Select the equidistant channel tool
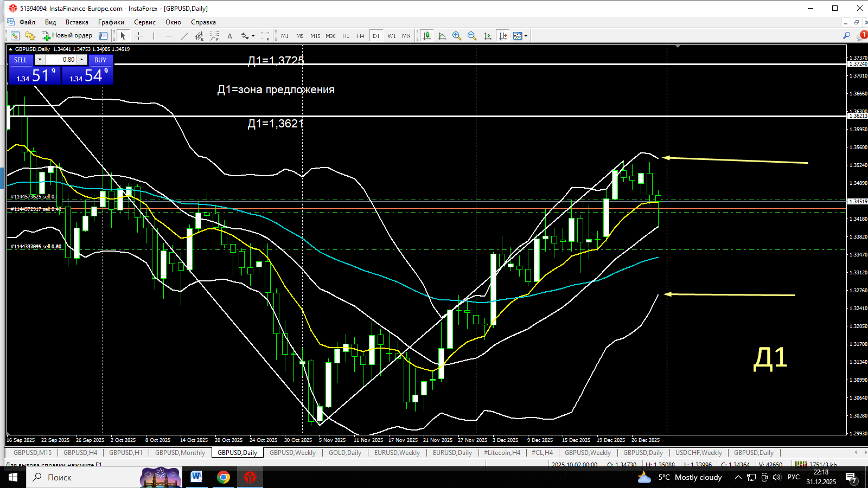 199,36
